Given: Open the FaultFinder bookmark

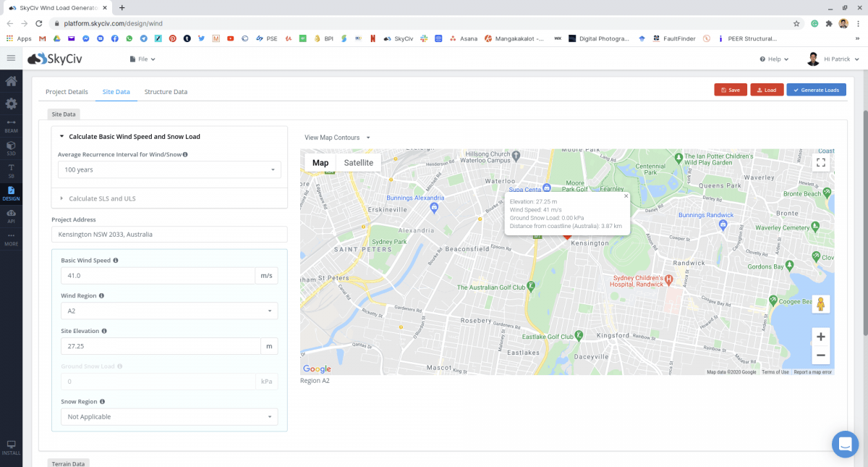Looking at the screenshot, I should click(674, 38).
